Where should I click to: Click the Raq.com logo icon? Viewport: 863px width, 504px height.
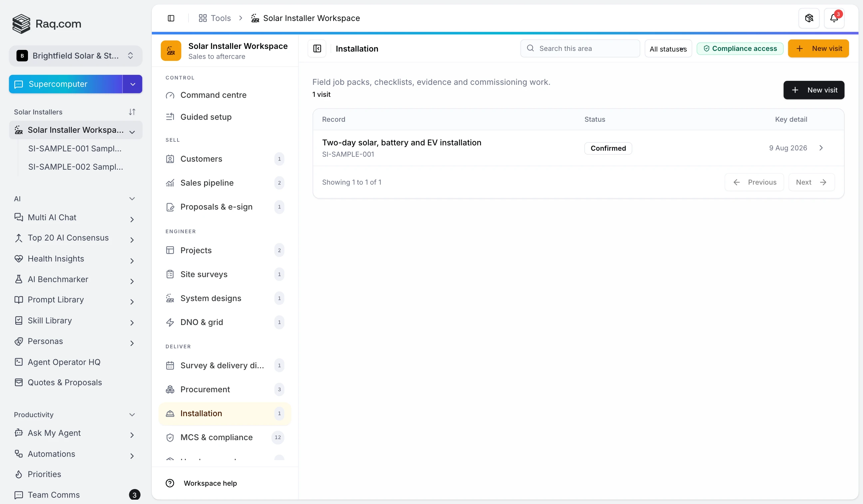(21, 24)
